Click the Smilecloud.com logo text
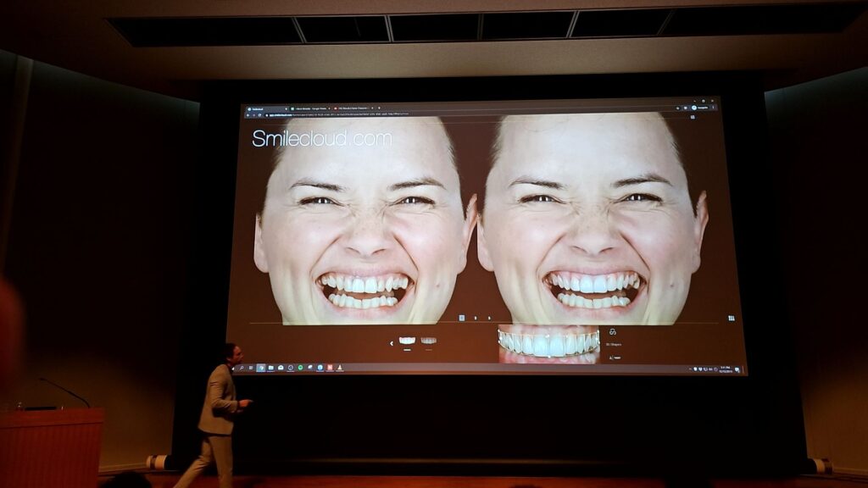This screenshot has height=488, width=868. tap(321, 138)
